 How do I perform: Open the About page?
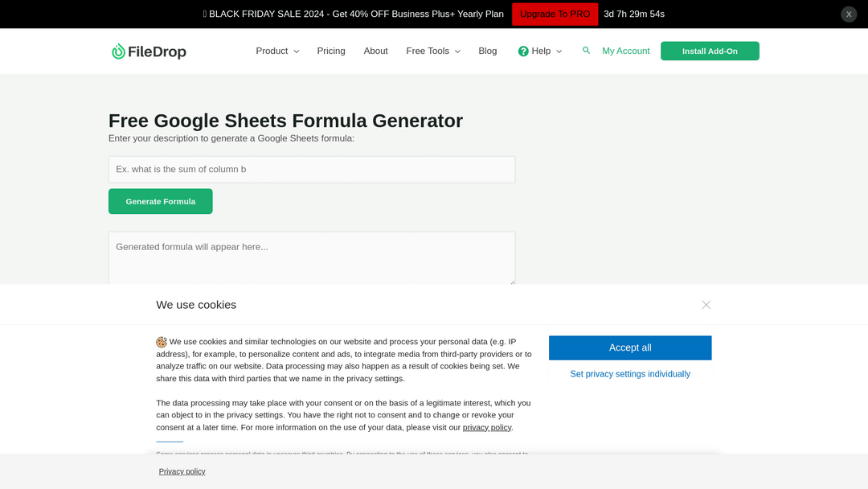pos(375,51)
